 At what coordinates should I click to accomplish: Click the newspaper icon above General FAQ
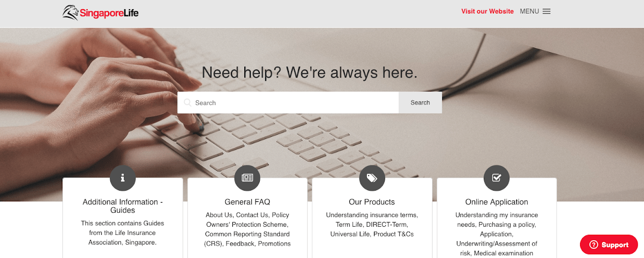tap(247, 178)
